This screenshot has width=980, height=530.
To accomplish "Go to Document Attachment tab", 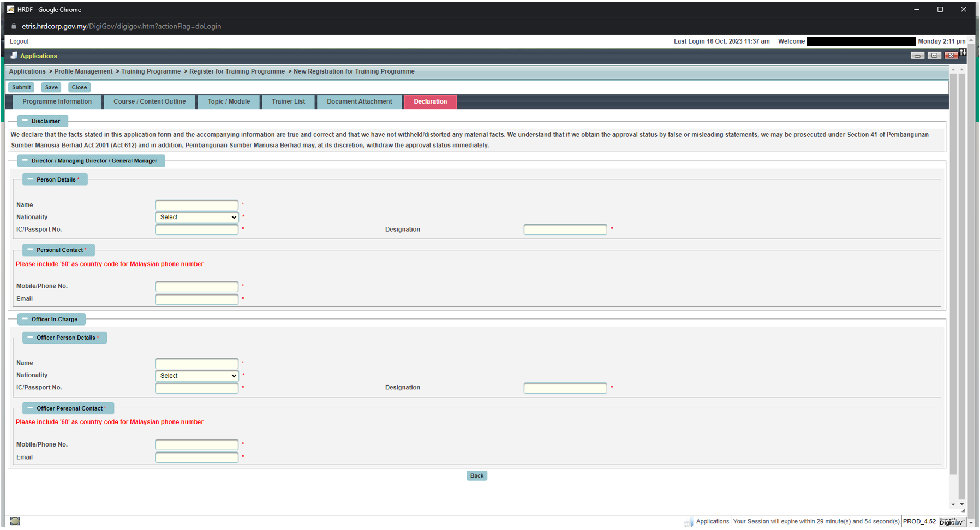I will click(x=360, y=102).
